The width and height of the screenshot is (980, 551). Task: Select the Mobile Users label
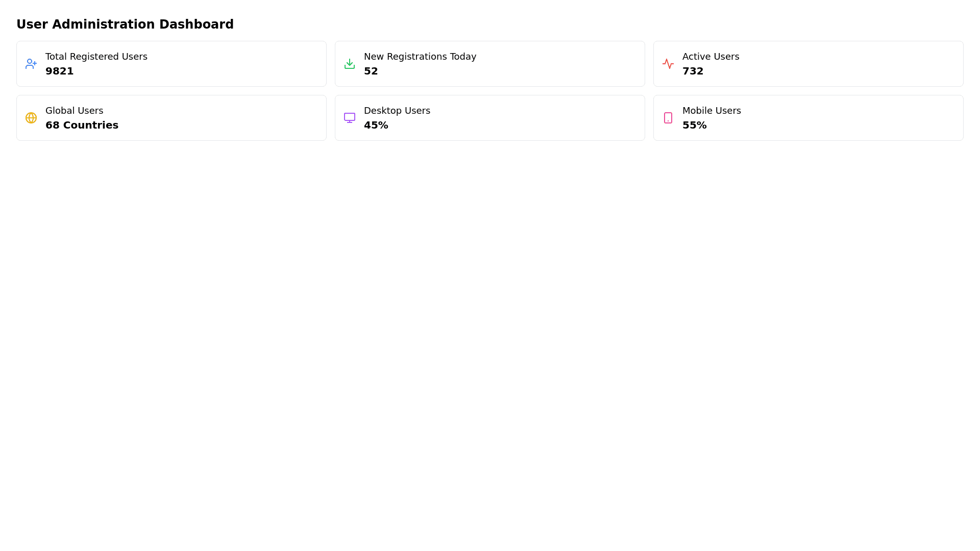[x=711, y=111]
